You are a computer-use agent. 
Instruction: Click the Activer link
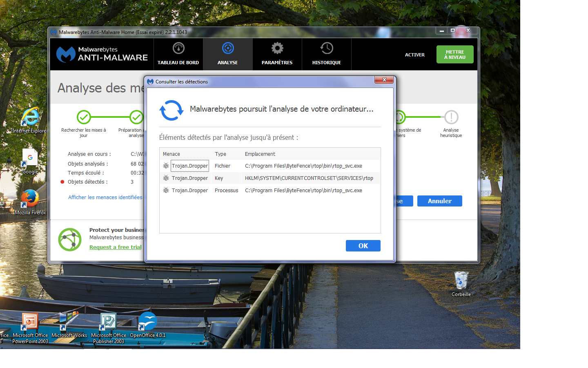(414, 55)
